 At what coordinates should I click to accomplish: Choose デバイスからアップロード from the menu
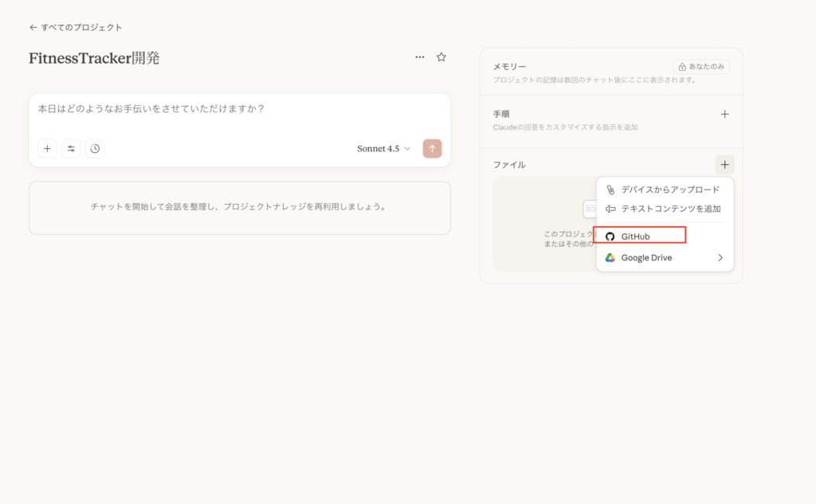pyautogui.click(x=669, y=189)
